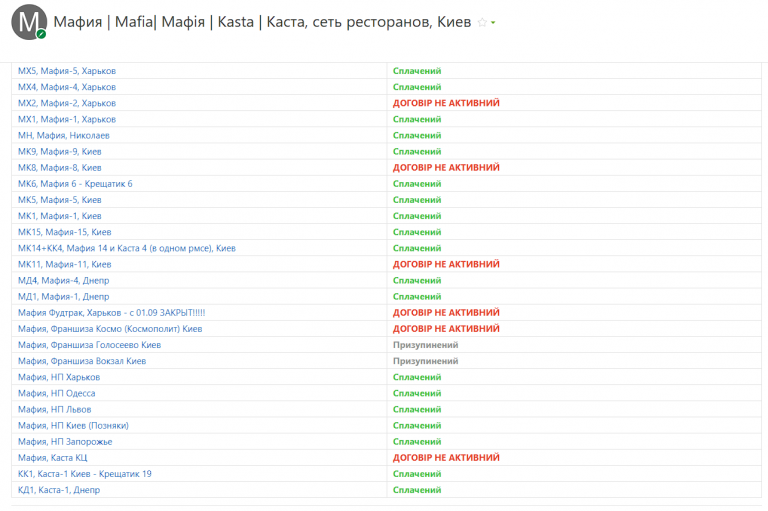
Task: Click ДОГОВІР НЕ АКТИВНИЙ status for МК11
Action: [446, 265]
